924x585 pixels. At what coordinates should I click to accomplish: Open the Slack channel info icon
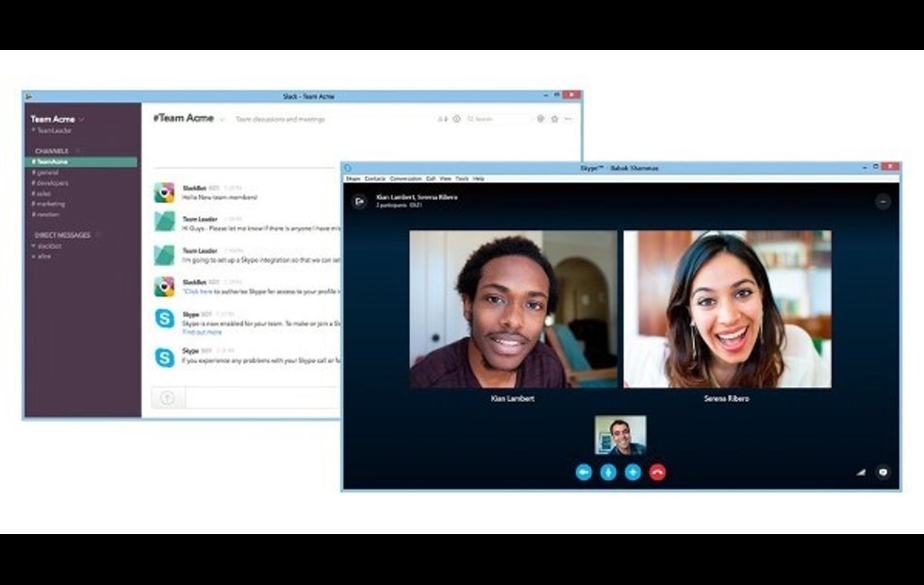point(456,119)
